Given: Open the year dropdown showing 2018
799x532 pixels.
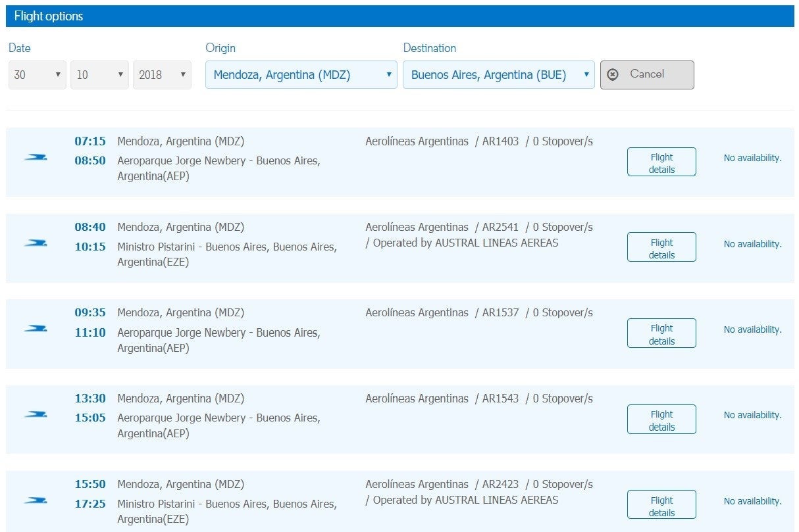Looking at the screenshot, I should [162, 75].
